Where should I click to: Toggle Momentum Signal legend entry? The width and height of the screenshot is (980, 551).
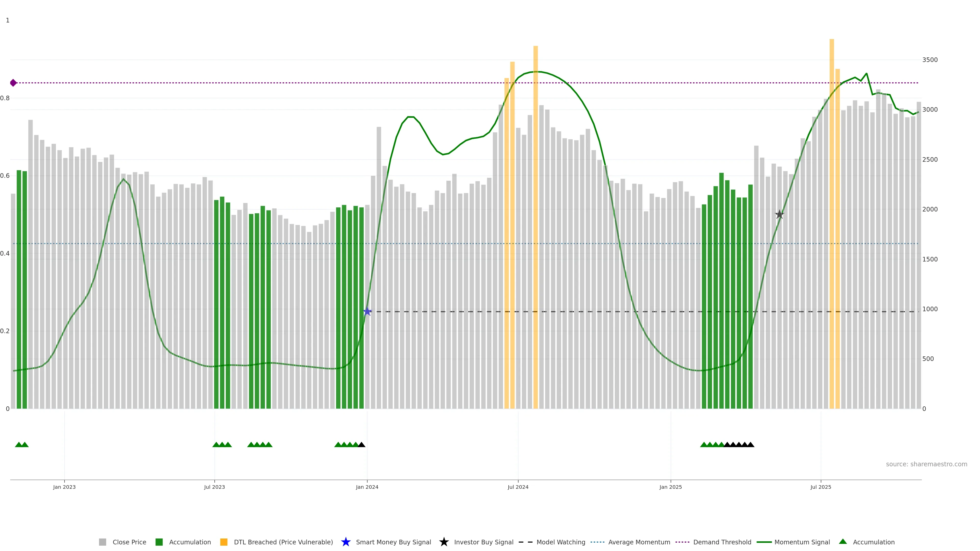click(x=802, y=542)
